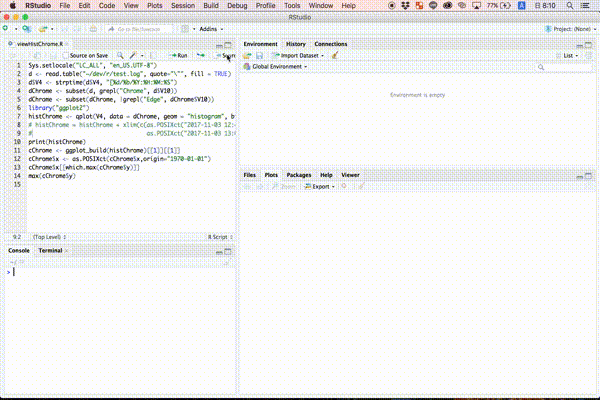Open the workspace panes dropdown arrow

click(x=194, y=29)
